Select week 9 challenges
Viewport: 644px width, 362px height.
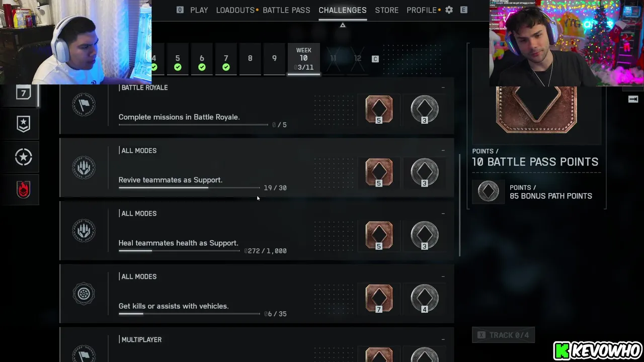[274, 59]
